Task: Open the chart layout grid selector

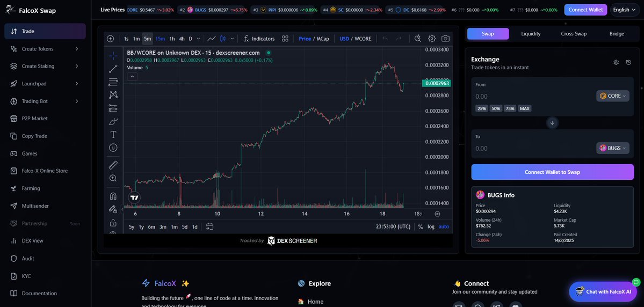Action: coord(285,39)
